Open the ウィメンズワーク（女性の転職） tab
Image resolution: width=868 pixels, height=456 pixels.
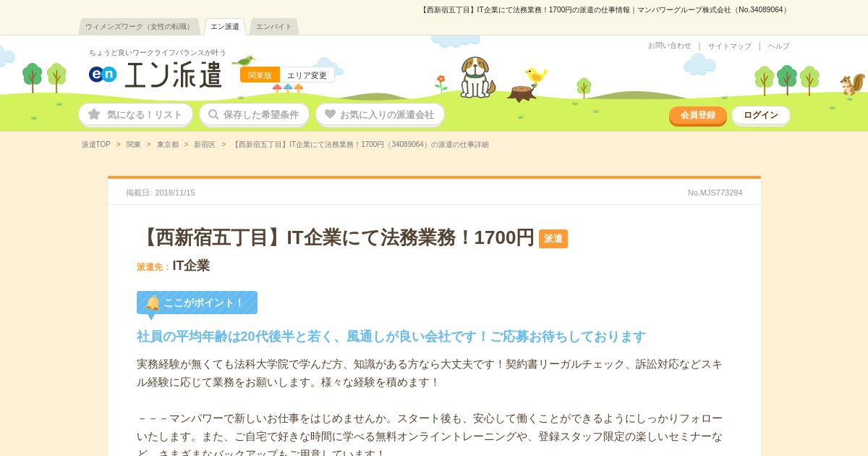click(139, 27)
